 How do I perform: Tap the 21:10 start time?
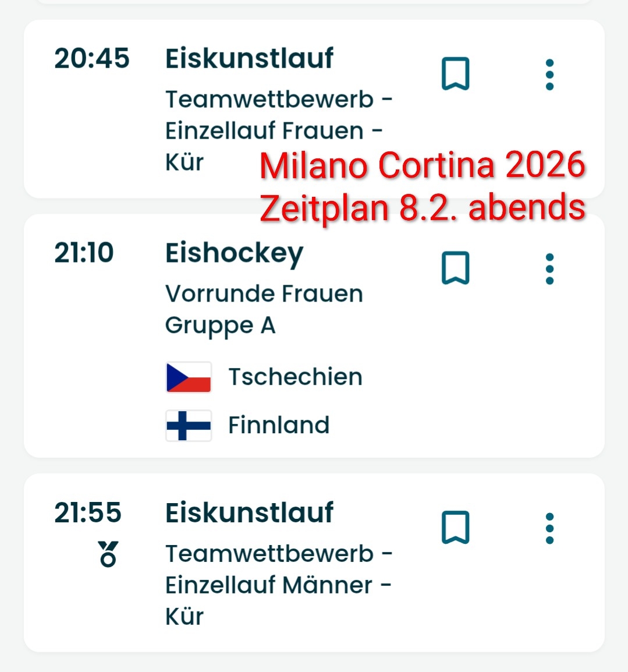(x=84, y=253)
